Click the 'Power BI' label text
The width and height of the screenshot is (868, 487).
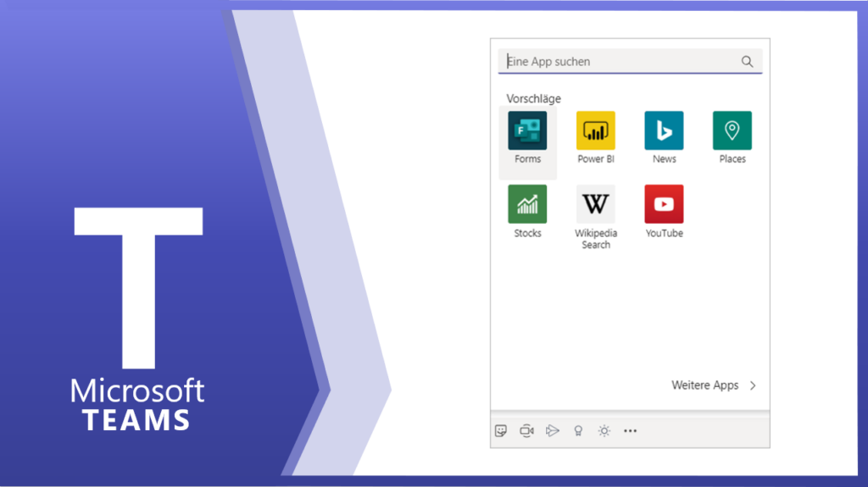coord(596,159)
